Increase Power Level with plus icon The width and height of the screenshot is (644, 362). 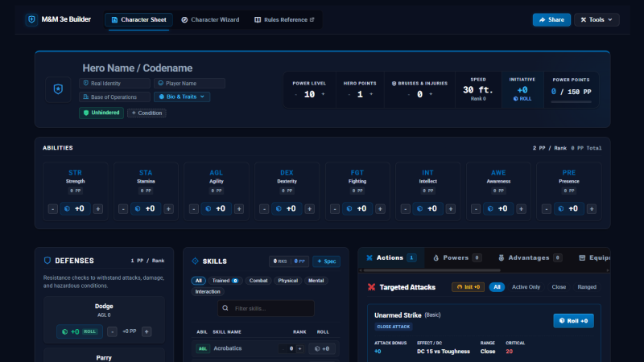pos(323,94)
